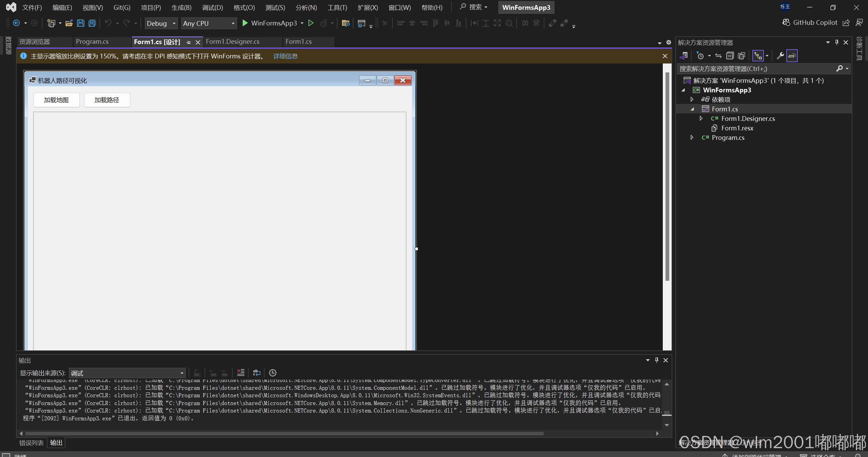Viewport: 868px width, 457px height.
Task: Toggle the nested files view button in Solution Explorer
Action: (758, 56)
